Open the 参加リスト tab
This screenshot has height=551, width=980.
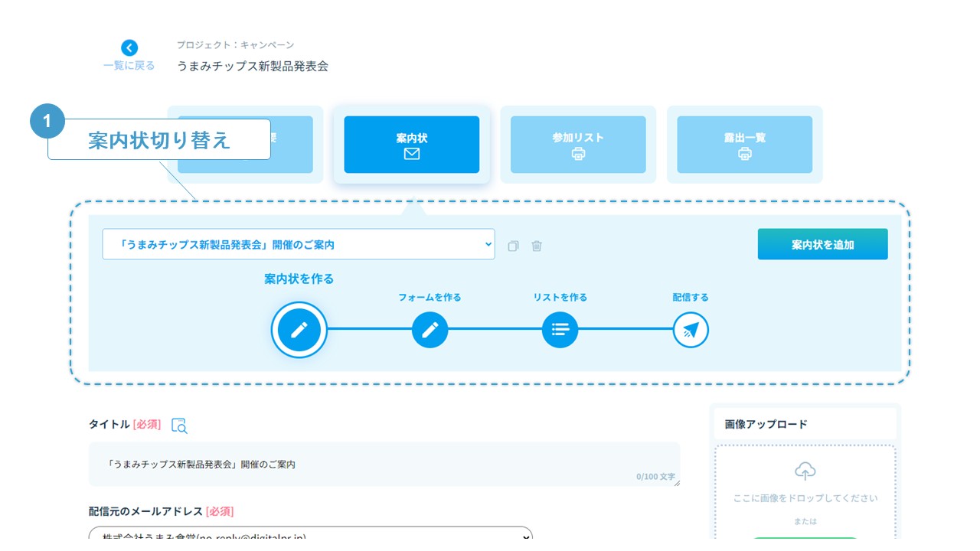578,145
